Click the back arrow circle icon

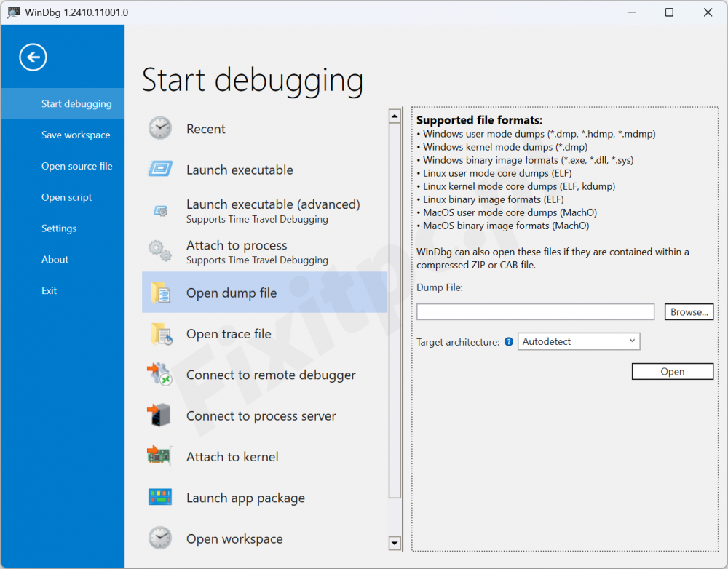(x=33, y=57)
